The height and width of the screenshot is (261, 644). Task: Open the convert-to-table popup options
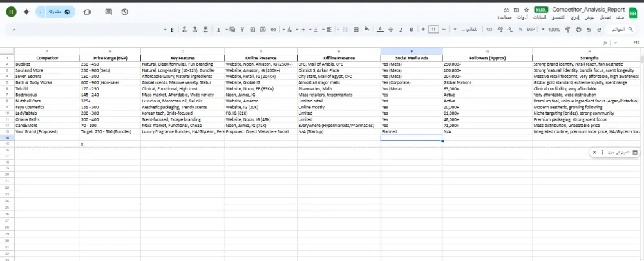[x=603, y=153]
